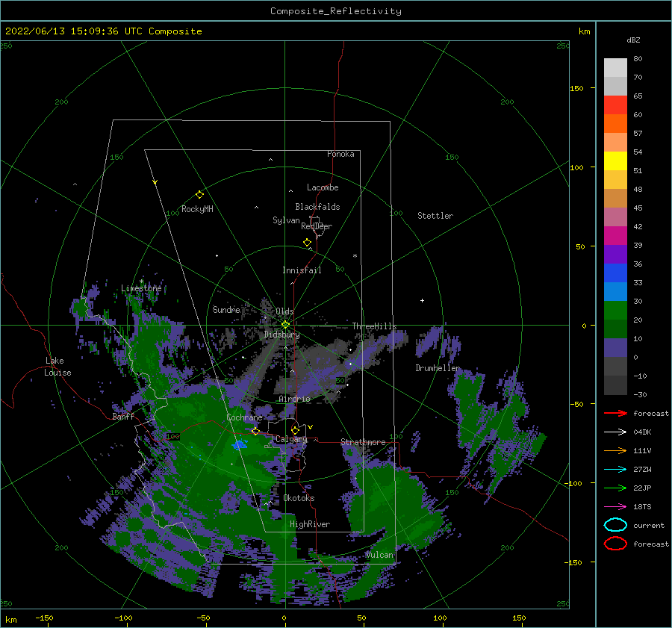Screen dimensions: 672x628
Task: Click the Lacombe label on map
Action: [x=323, y=187]
